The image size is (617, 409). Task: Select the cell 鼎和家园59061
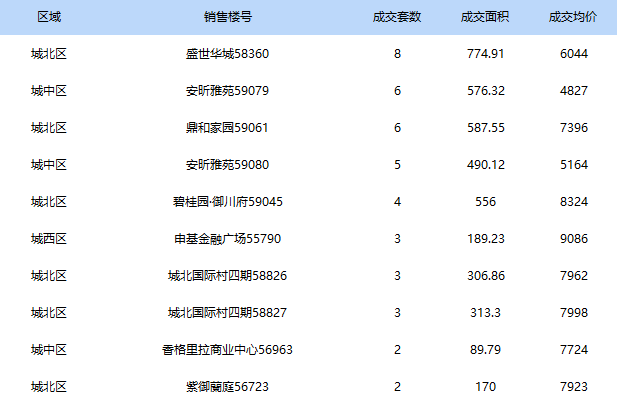pos(227,128)
